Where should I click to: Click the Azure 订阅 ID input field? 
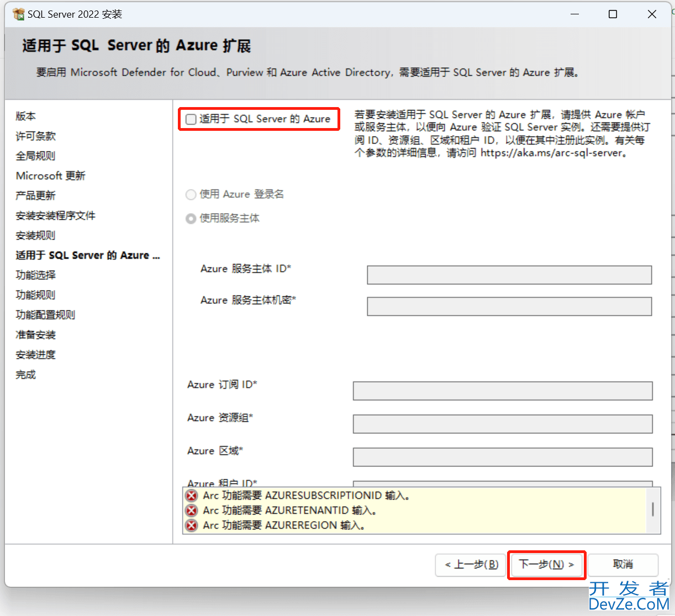503,391
